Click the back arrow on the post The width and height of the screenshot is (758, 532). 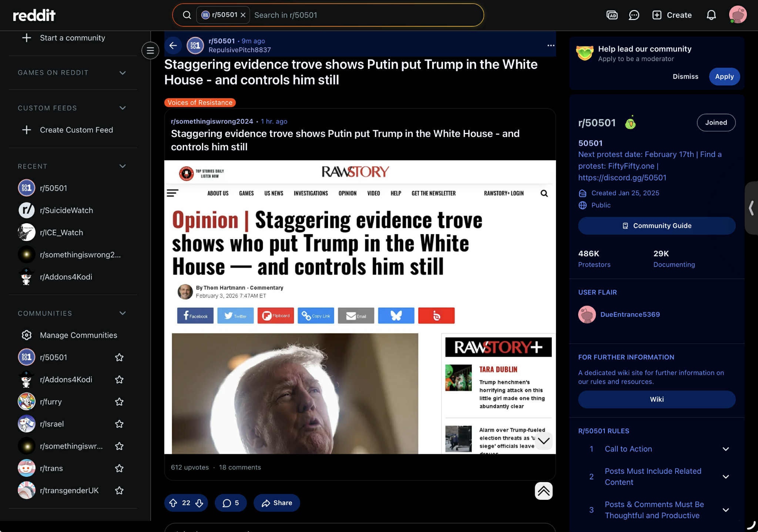point(173,46)
